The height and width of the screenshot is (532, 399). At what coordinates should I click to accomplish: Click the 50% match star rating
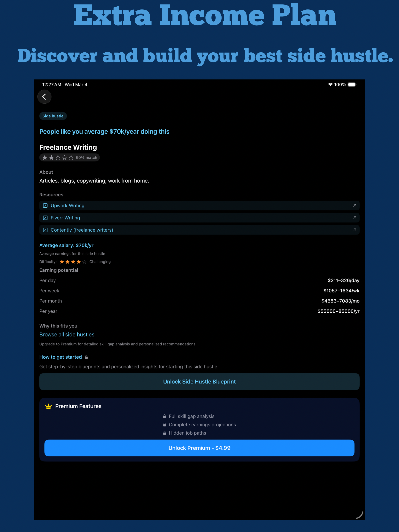(70, 158)
